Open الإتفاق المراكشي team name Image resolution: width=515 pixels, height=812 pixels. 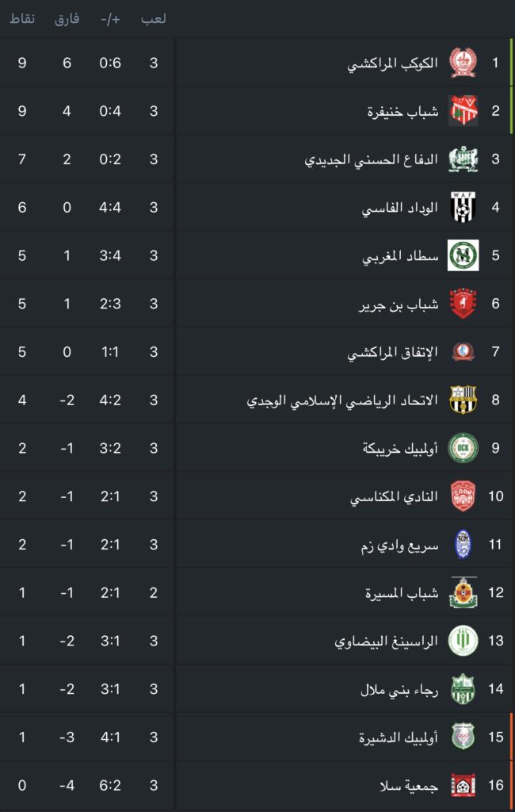point(392,352)
